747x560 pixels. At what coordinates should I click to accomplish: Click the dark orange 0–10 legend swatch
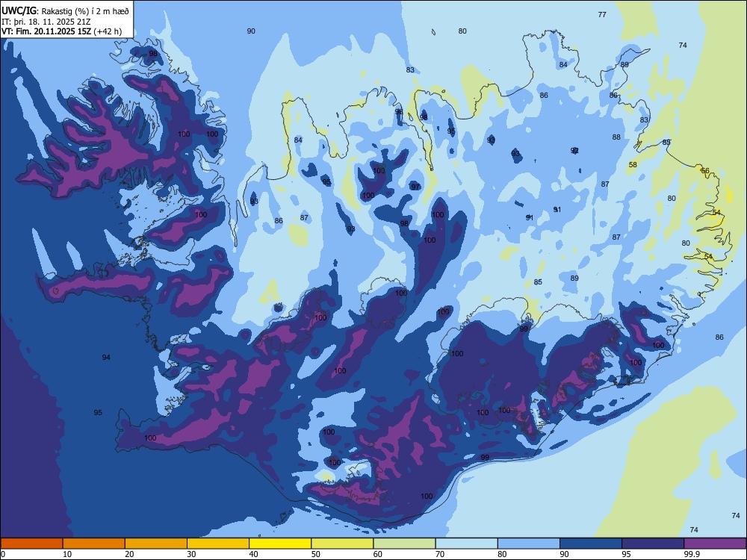tap(31, 544)
